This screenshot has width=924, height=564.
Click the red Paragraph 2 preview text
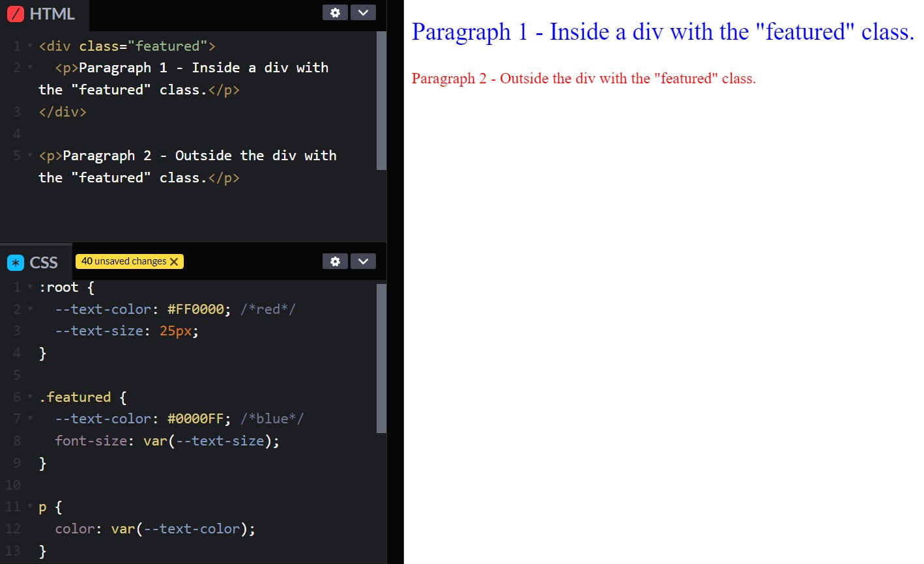[584, 79]
